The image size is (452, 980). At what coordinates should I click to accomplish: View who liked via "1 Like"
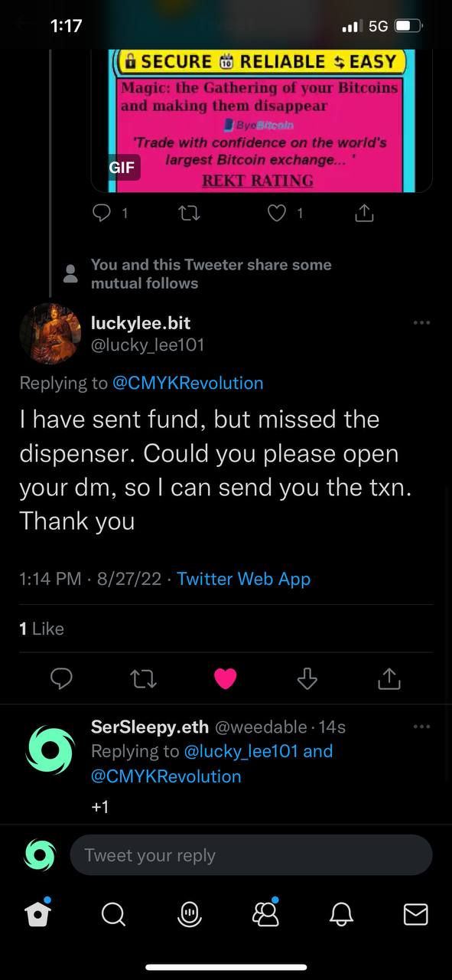pyautogui.click(x=42, y=629)
